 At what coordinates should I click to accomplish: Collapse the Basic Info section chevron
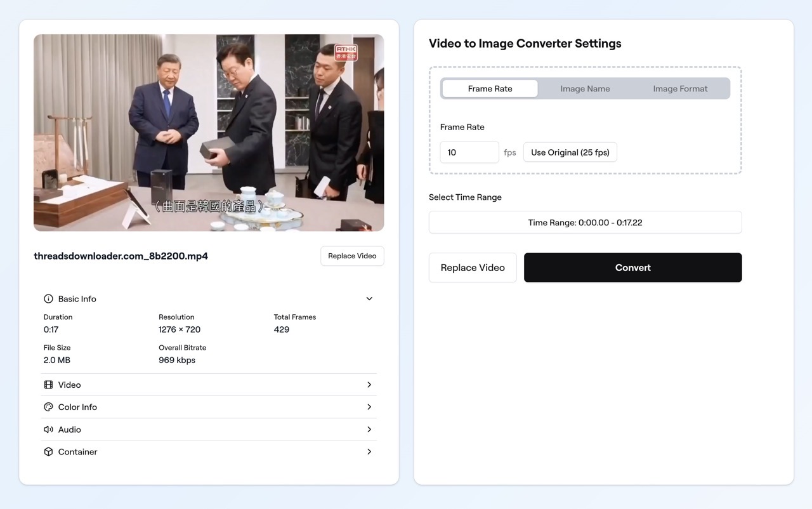(x=369, y=299)
